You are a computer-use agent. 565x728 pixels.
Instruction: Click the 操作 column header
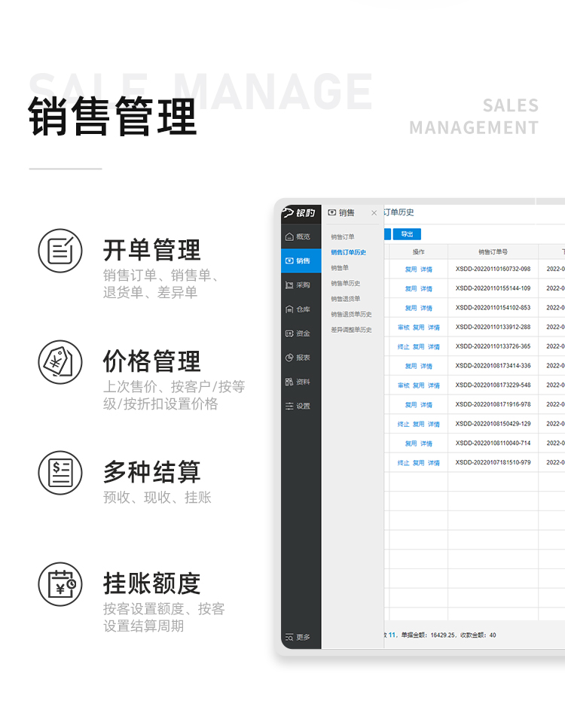click(419, 251)
